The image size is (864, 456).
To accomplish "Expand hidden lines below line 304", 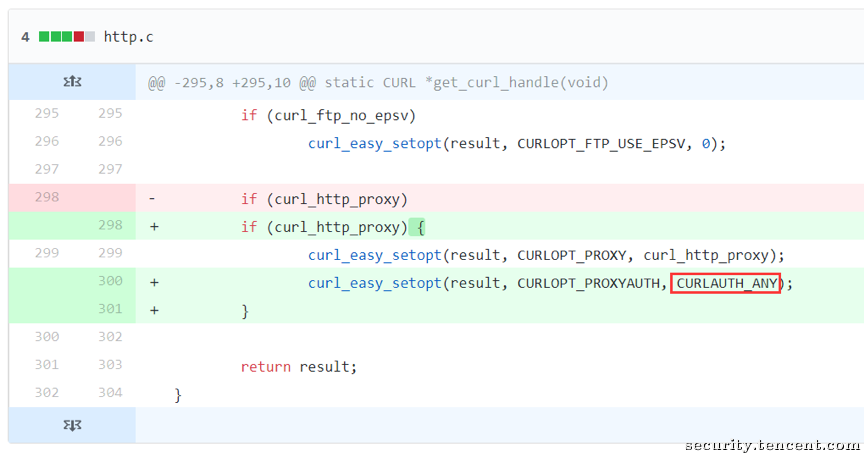I will (x=72, y=425).
